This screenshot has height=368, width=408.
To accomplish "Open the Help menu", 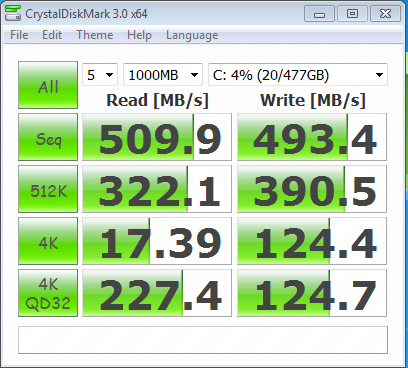I will tap(139, 35).
